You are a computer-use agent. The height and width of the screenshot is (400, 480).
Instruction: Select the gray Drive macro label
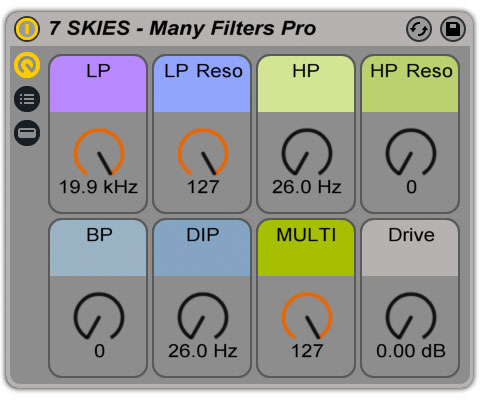(410, 248)
